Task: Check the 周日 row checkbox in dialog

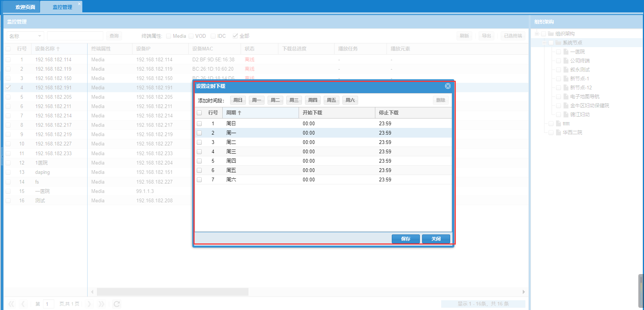Action: point(199,123)
